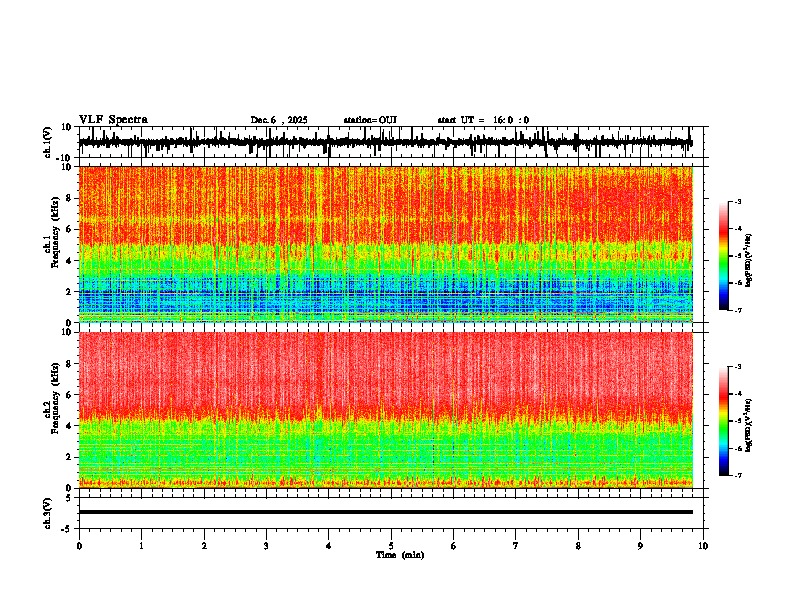Image resolution: width=792 pixels, height=612 pixels.
Task: Click the ch.1 "Frequency (kHz)" axis label
Action: 55,232
